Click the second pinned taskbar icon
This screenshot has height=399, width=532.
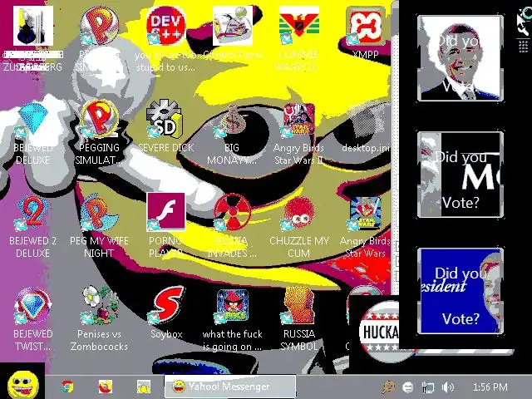(x=106, y=387)
